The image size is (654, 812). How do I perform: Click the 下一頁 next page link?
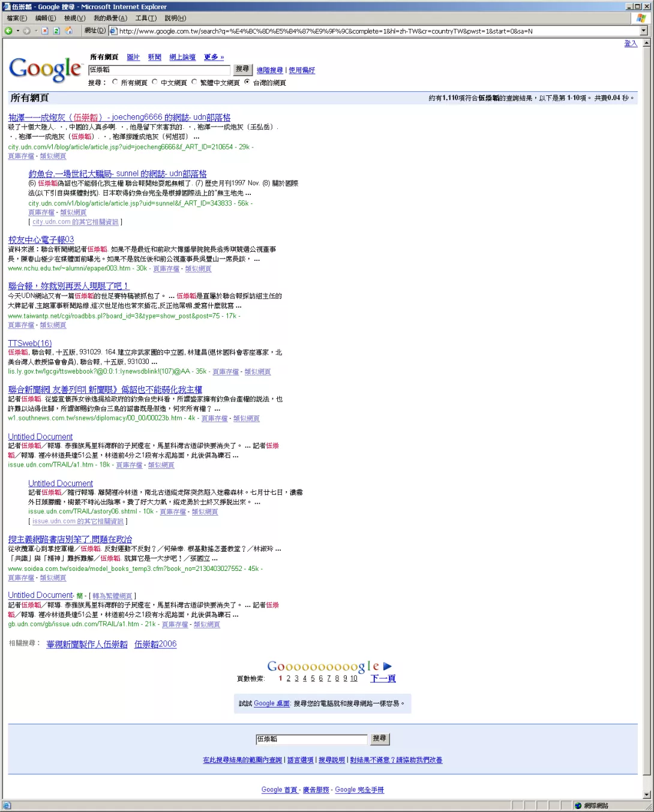tap(383, 678)
